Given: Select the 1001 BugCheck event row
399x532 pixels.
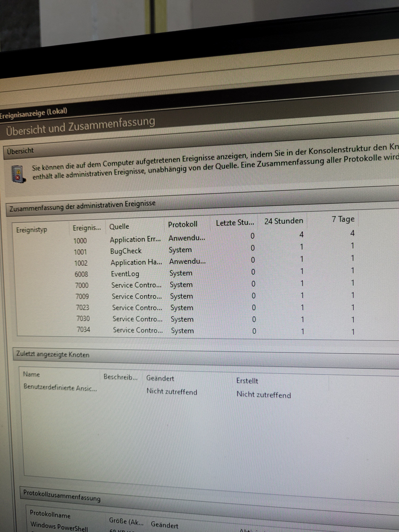Looking at the screenshot, I should 125,251.
